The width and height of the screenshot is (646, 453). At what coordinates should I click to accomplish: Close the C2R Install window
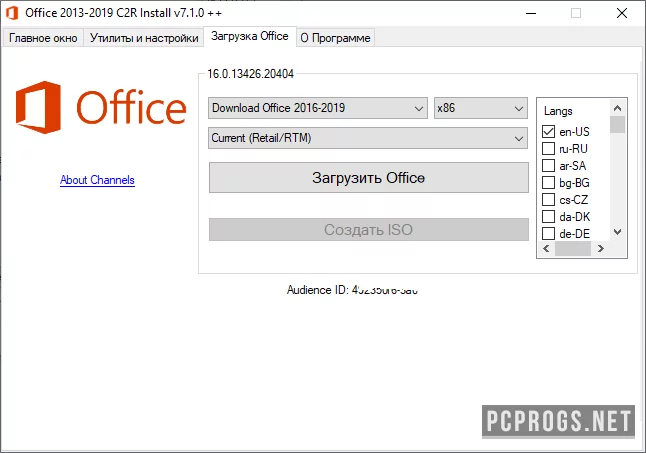[622, 13]
